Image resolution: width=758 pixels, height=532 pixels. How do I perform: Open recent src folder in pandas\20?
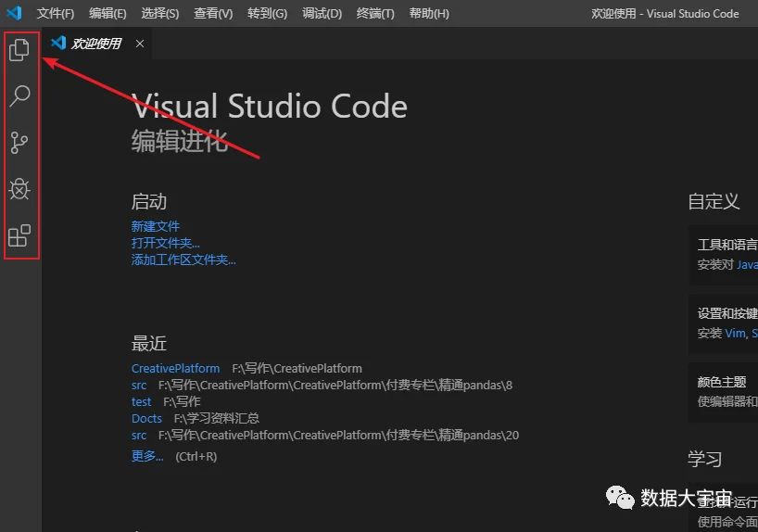coord(139,436)
